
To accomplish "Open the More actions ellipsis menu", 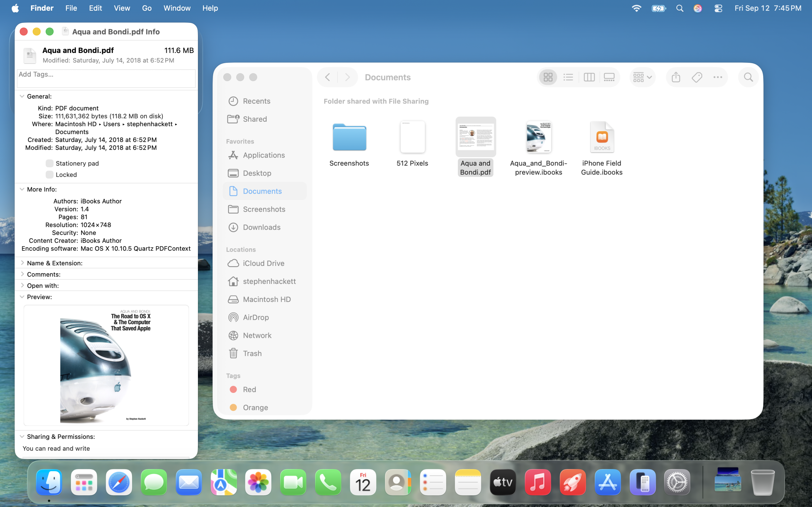I will click(x=717, y=77).
